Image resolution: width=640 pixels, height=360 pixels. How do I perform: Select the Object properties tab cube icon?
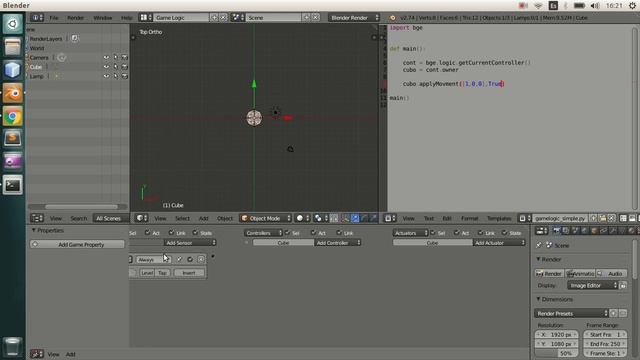coord(594,231)
